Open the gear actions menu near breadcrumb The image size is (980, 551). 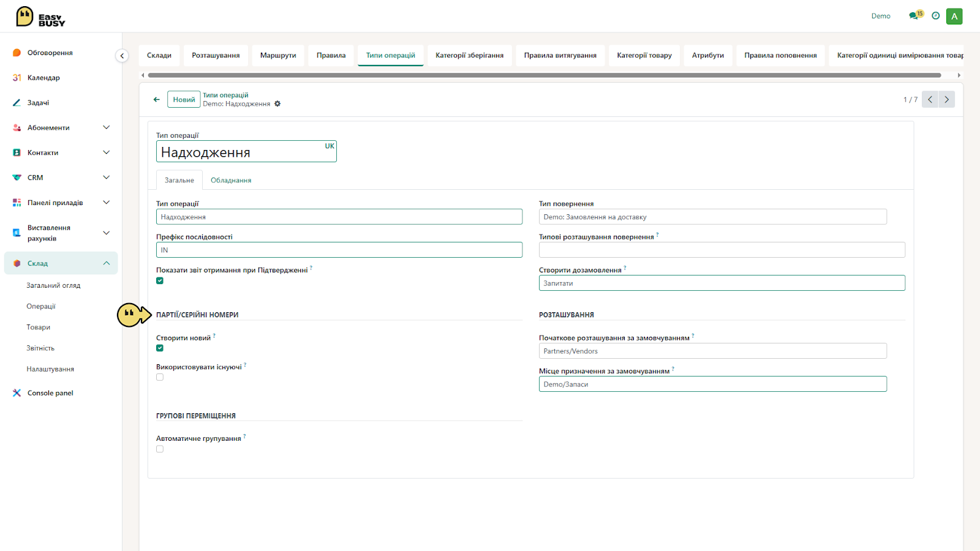coord(277,104)
